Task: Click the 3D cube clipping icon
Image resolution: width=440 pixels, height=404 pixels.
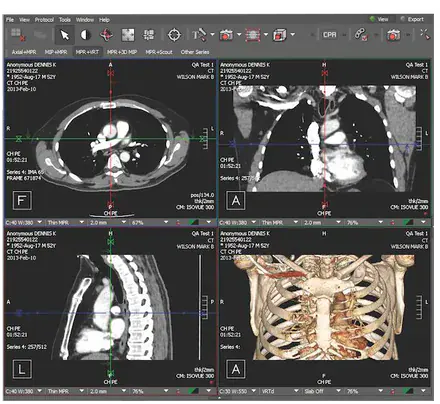Action: tap(280, 35)
